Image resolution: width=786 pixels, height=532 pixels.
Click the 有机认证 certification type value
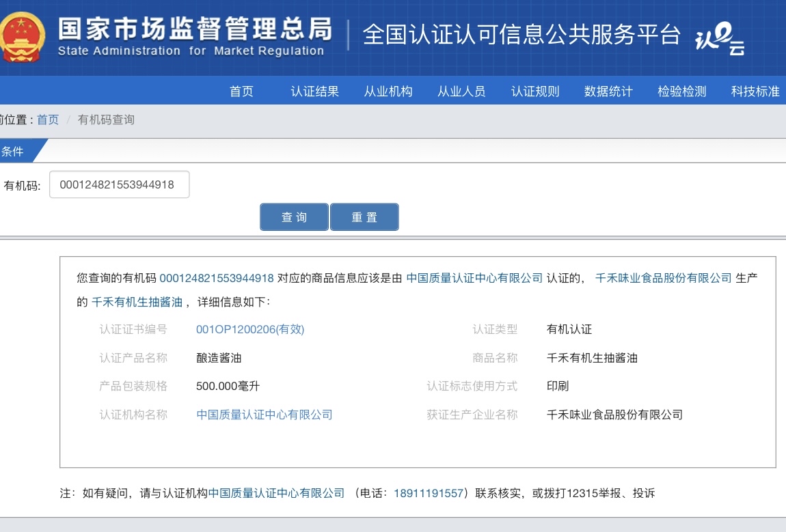coord(569,329)
